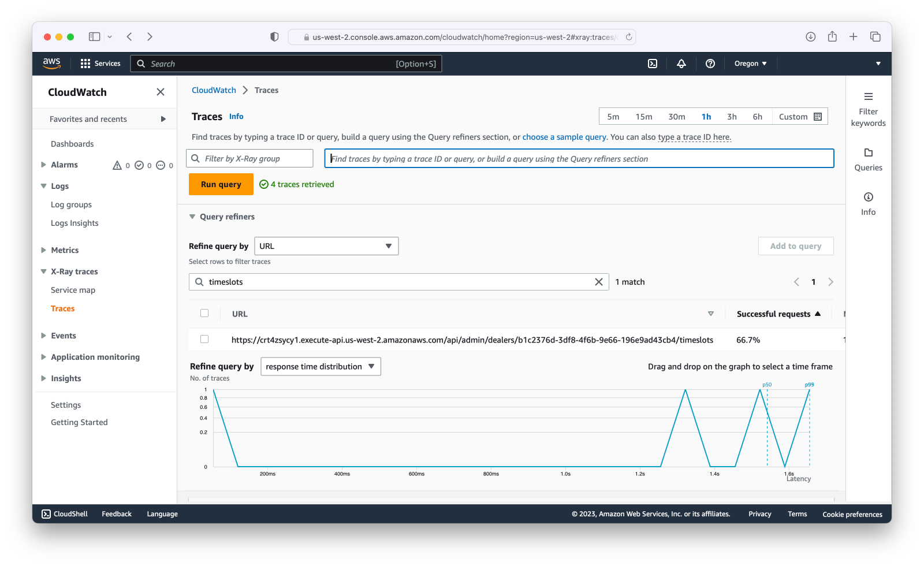This screenshot has width=924, height=566.
Task: Go to next results page
Action: [831, 282]
